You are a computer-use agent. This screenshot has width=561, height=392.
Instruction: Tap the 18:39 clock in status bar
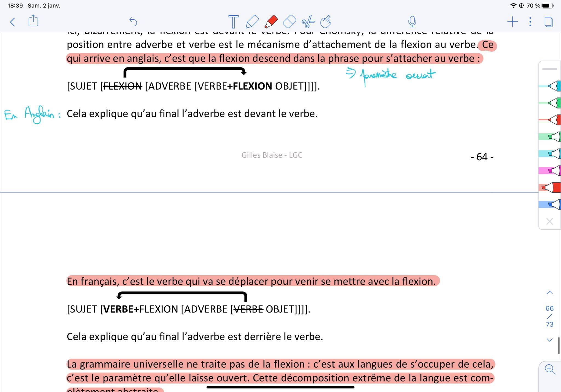coord(15,6)
